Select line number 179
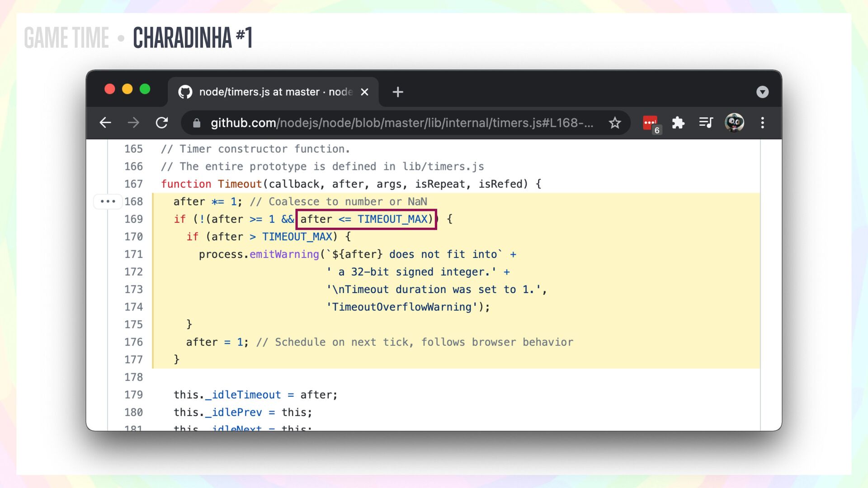Screen dimensions: 868x488 (133, 395)
